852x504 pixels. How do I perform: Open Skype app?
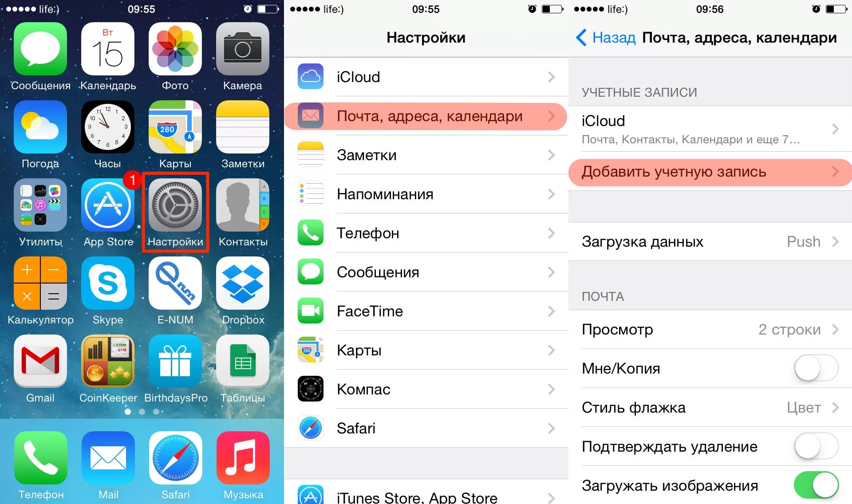coord(107,292)
